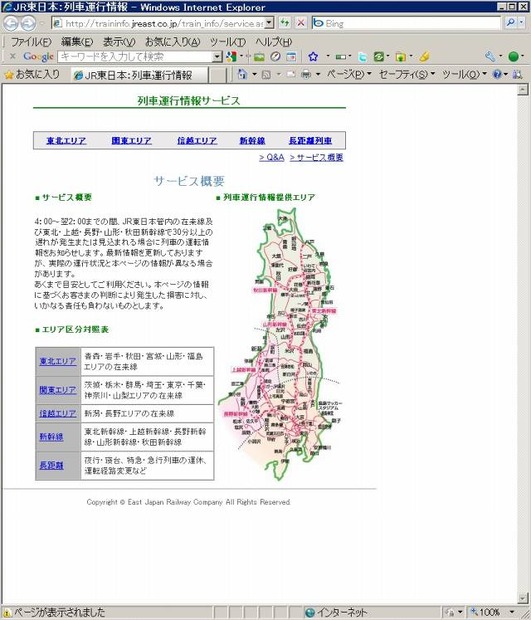Click the Research icon at command bar end
This screenshot has width=531, height=620.
click(517, 74)
